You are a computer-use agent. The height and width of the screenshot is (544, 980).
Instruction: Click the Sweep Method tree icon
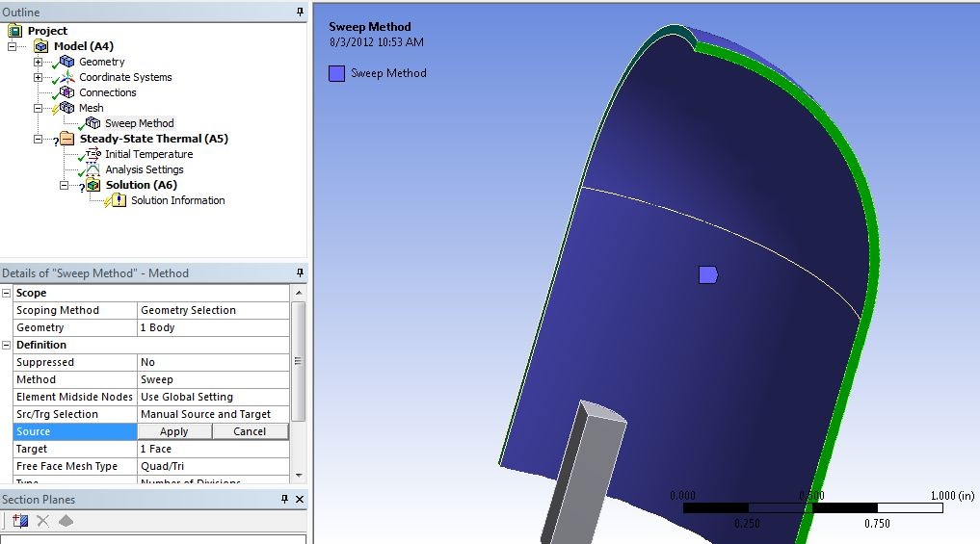click(x=93, y=123)
